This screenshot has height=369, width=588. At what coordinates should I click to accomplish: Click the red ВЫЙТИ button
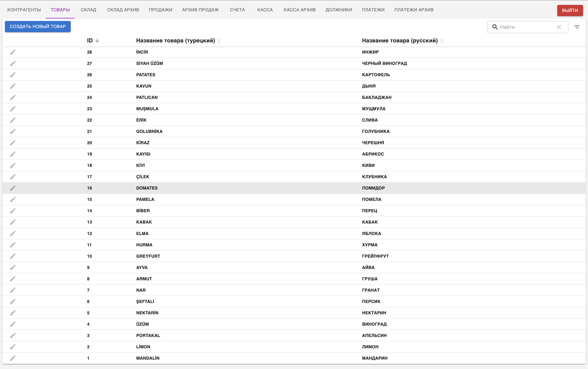click(x=570, y=10)
